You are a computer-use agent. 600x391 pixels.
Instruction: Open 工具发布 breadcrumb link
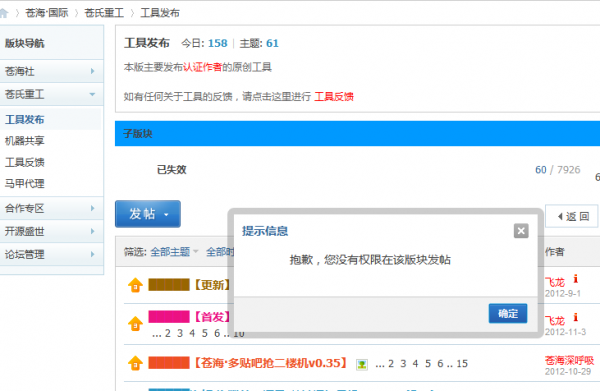pyautogui.click(x=160, y=13)
